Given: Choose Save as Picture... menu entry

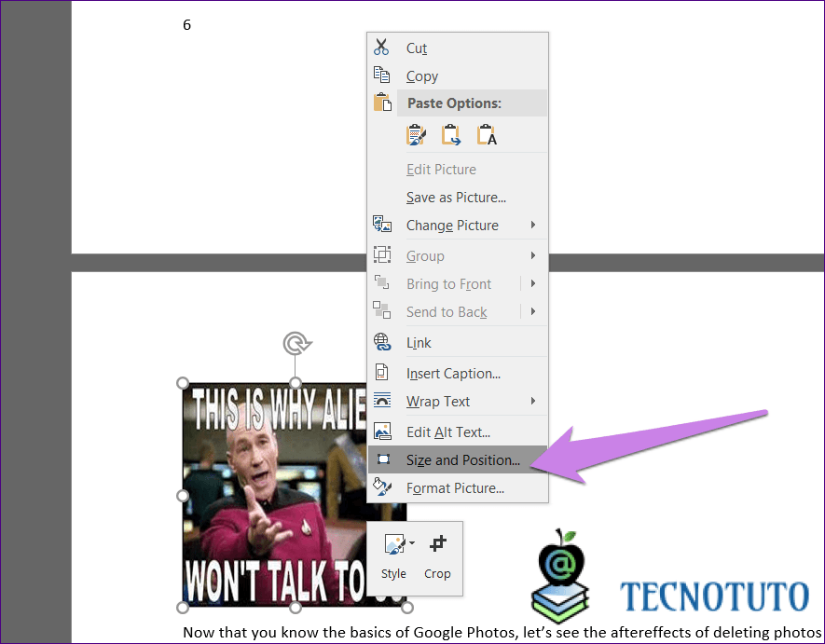Looking at the screenshot, I should pos(457,198).
